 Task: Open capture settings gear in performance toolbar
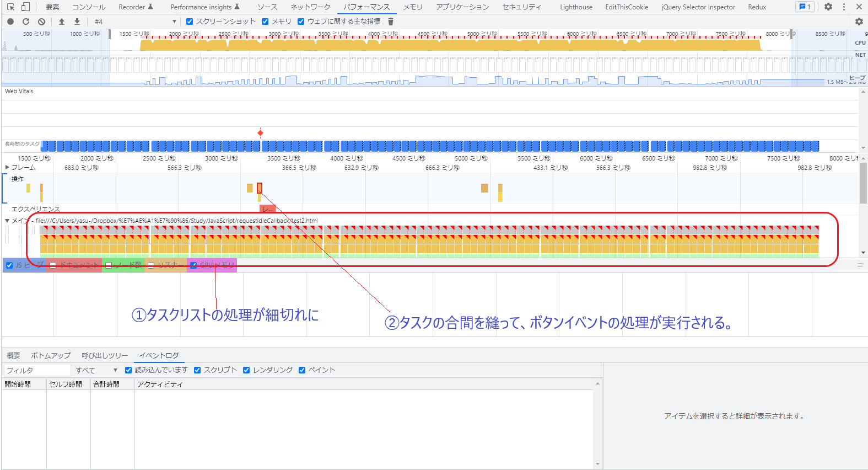859,22
